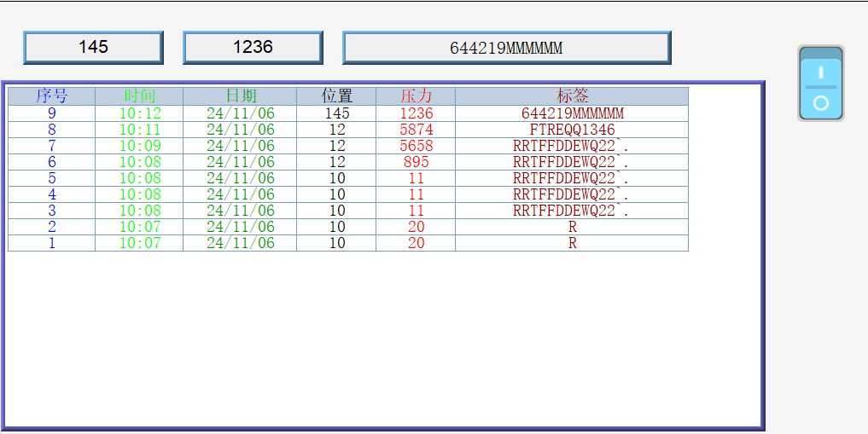Screen dimensions: 868x434
Task: Click the 时间 column header
Action: point(139,96)
